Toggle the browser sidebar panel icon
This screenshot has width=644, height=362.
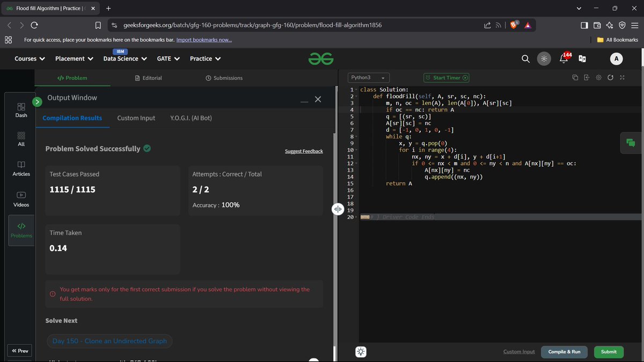[584, 25]
